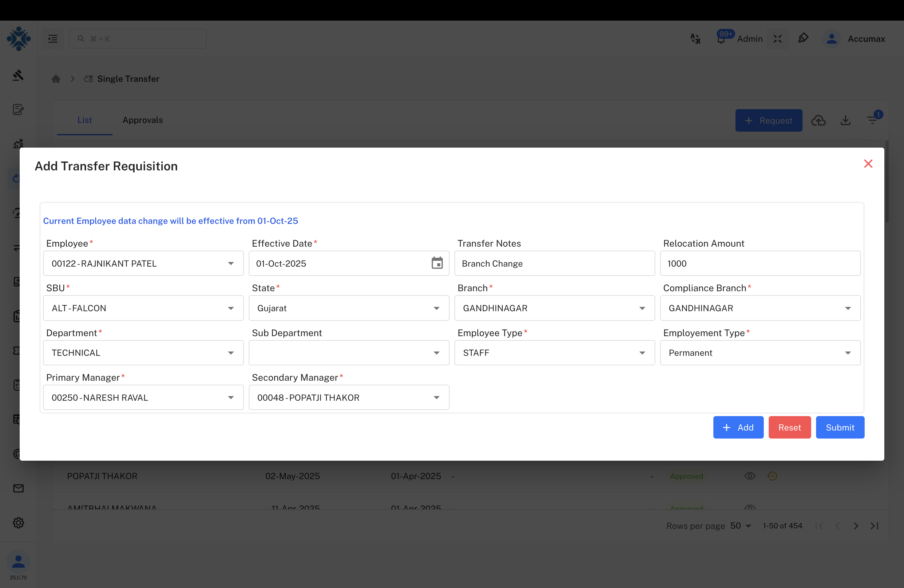Open the language translation switcher in top bar
The height and width of the screenshot is (588, 904).
click(x=695, y=38)
